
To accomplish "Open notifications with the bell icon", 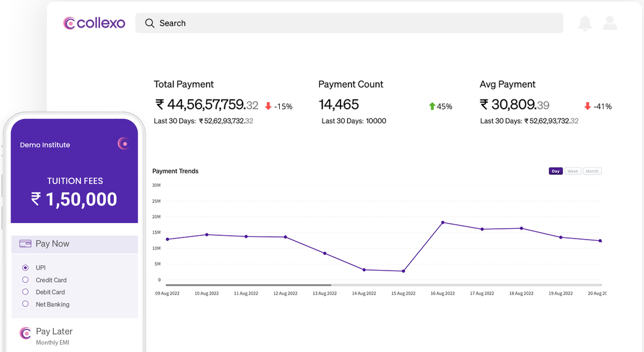I will 585,23.
